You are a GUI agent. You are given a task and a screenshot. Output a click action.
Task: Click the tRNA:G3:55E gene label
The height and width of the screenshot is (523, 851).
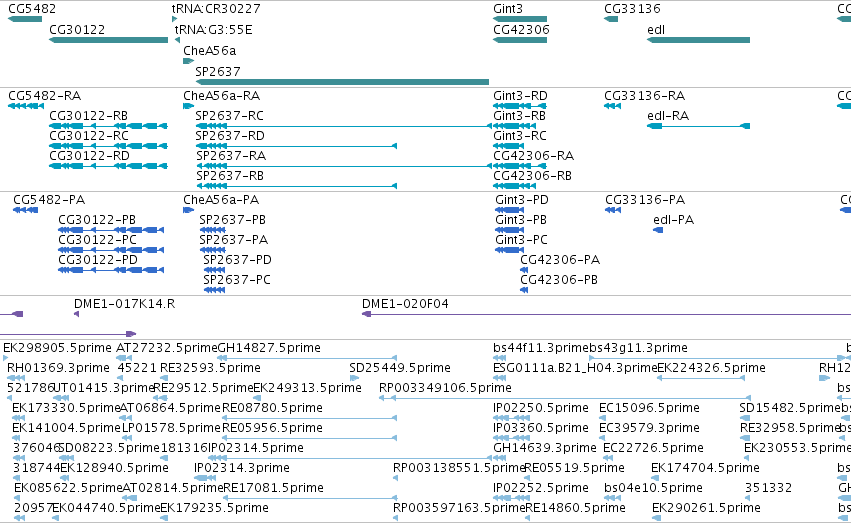213,30
